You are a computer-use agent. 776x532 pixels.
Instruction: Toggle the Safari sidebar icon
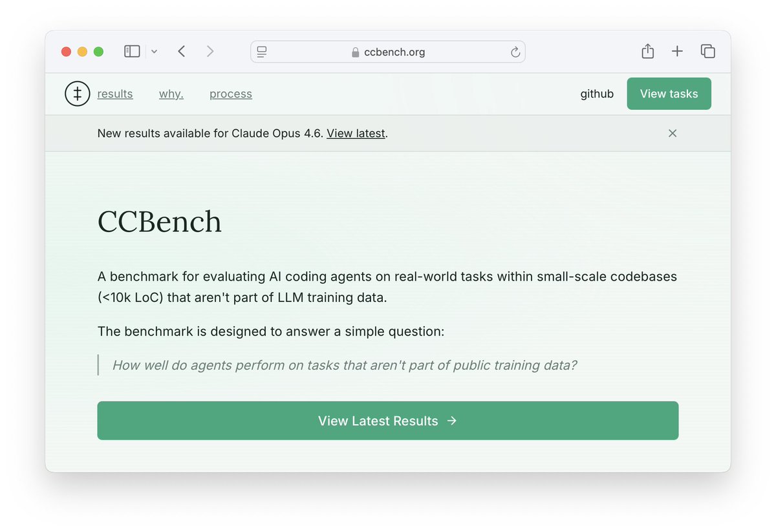pyautogui.click(x=131, y=51)
